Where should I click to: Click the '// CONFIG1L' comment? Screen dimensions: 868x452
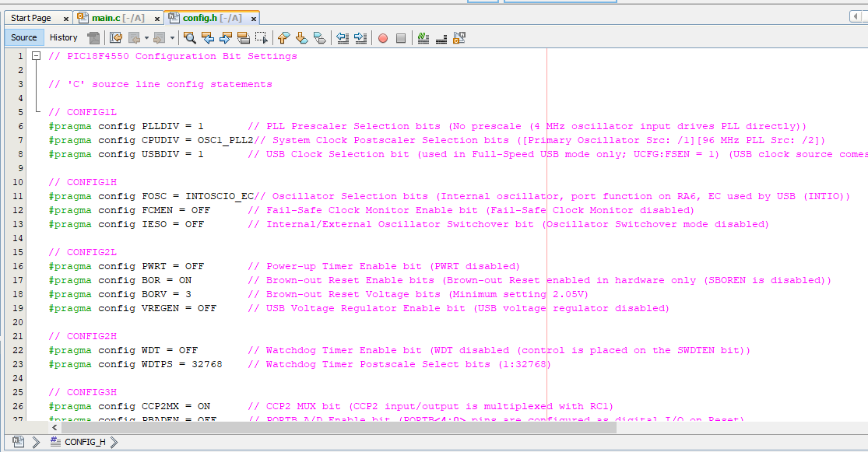pos(83,112)
